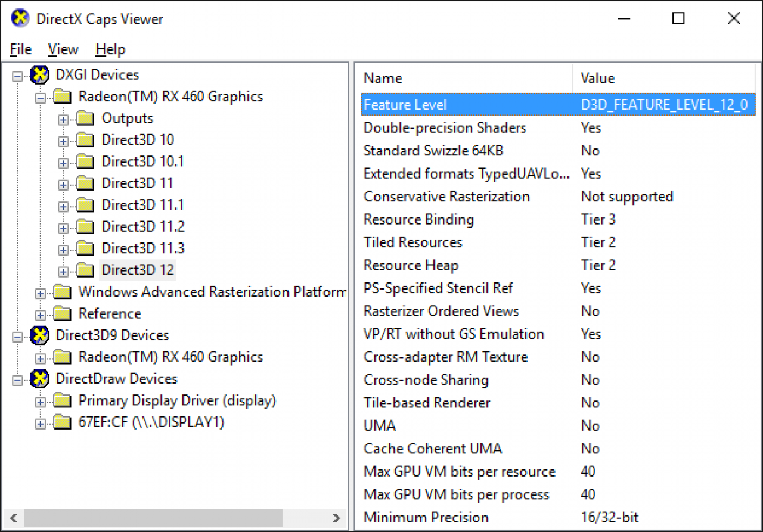Collapse the DirectDraw Devices node

point(17,379)
